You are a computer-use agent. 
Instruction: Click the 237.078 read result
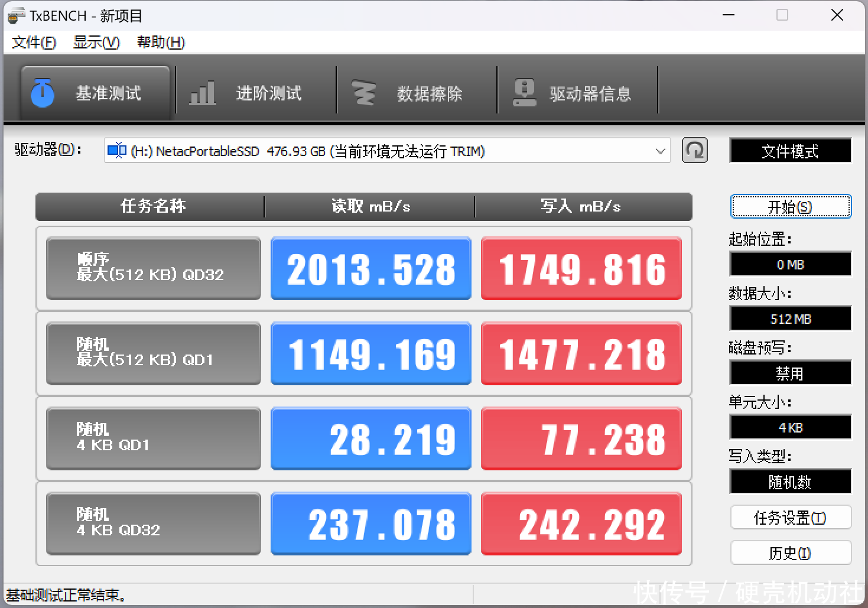coord(371,524)
